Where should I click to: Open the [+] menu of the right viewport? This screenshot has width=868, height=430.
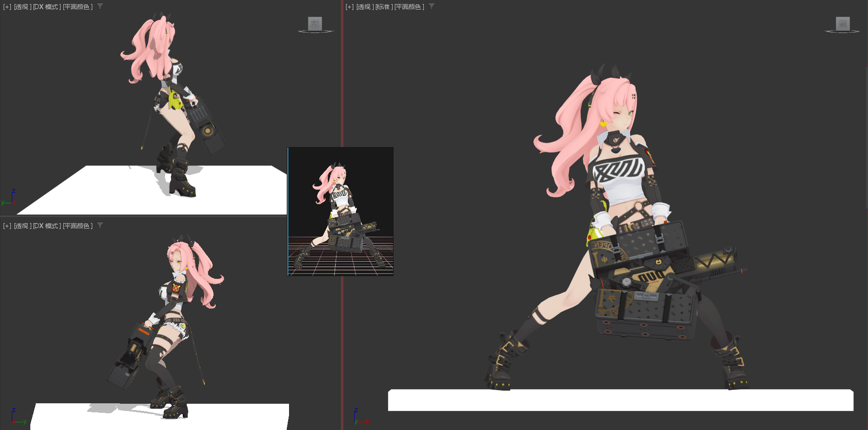(x=350, y=7)
